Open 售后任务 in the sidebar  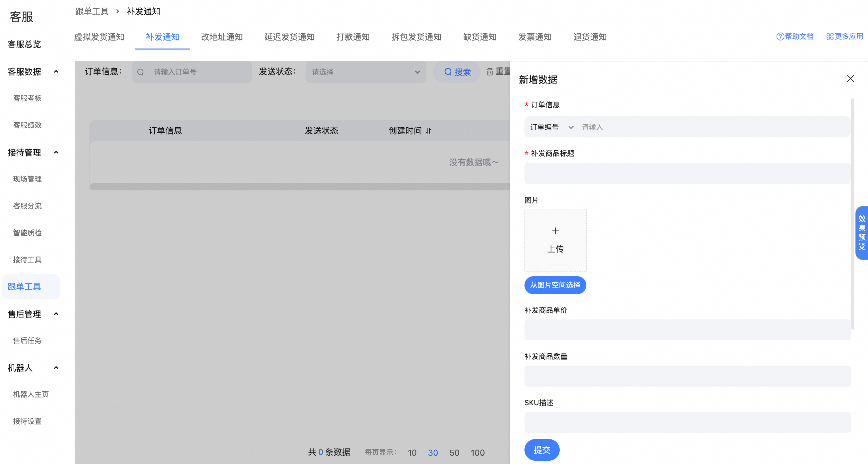(x=27, y=341)
